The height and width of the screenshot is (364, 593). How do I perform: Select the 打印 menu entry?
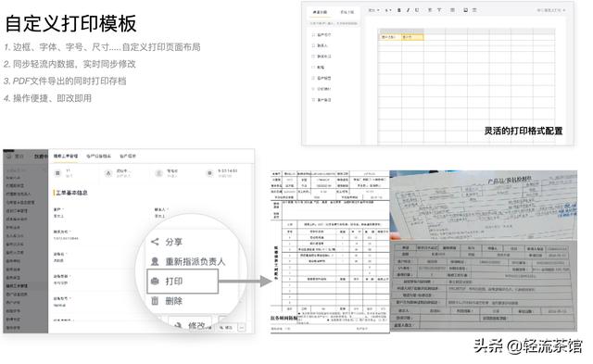183,282
